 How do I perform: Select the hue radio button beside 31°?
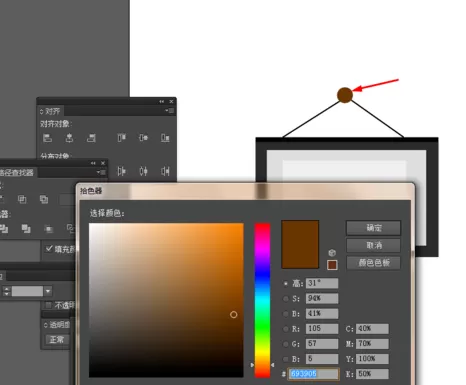pyautogui.click(x=286, y=284)
